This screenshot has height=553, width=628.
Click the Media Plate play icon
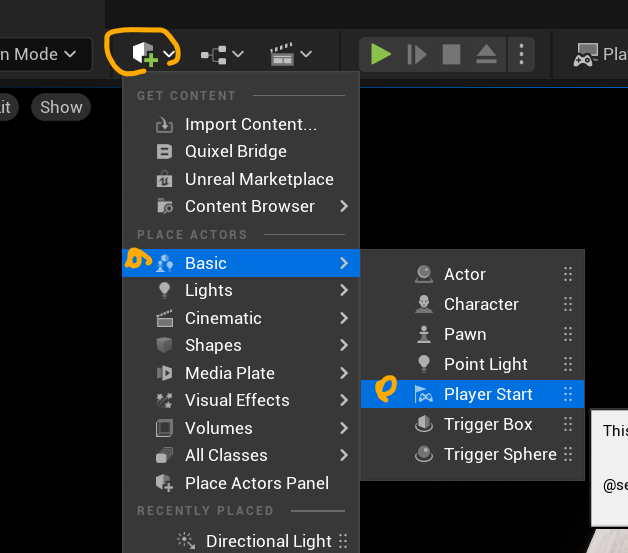(165, 373)
